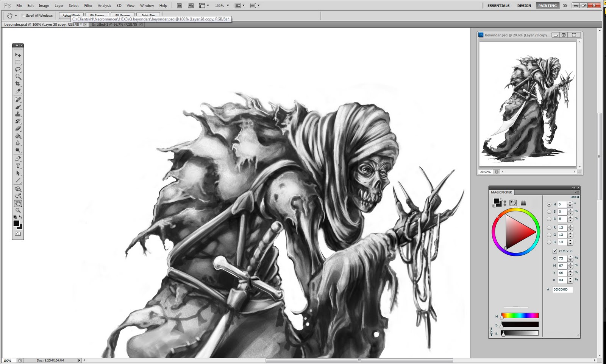This screenshot has width=606, height=364.
Task: Uncheck the C.M.Y.K. checkbox in MagicPicker
Action: point(555,251)
